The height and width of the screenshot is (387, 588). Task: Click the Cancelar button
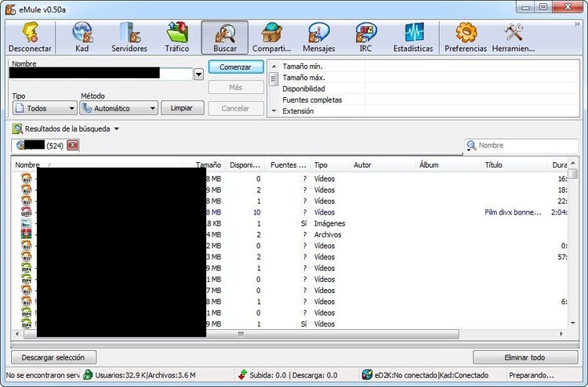(236, 108)
